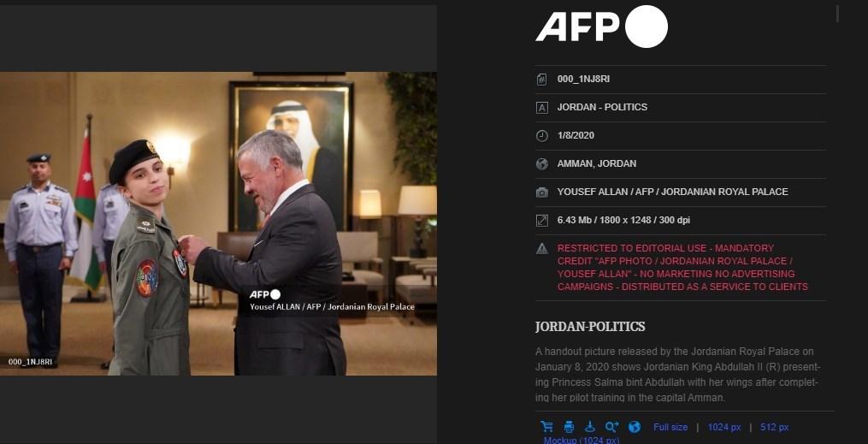Click the JORDAN-POLITICS caption heading
Image resolution: width=868 pixels, height=444 pixels.
tap(590, 327)
